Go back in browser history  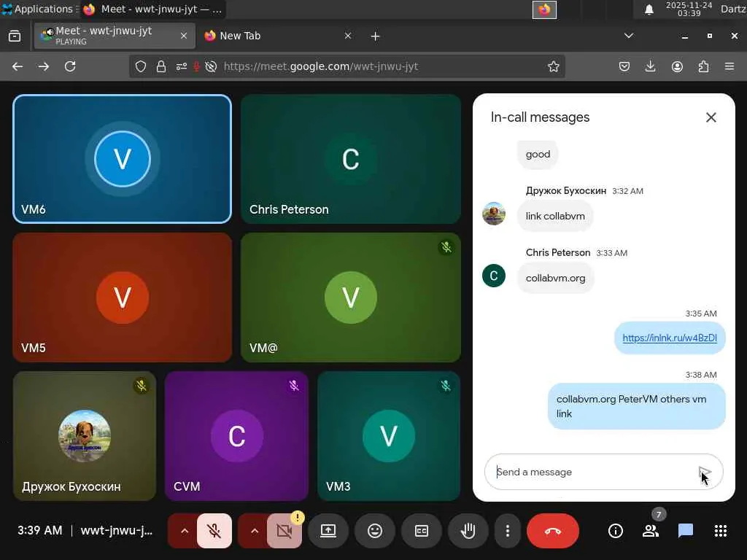click(x=18, y=66)
